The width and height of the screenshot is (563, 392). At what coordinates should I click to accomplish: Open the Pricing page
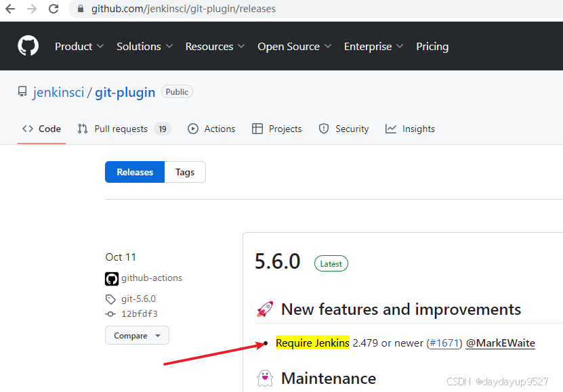click(432, 46)
